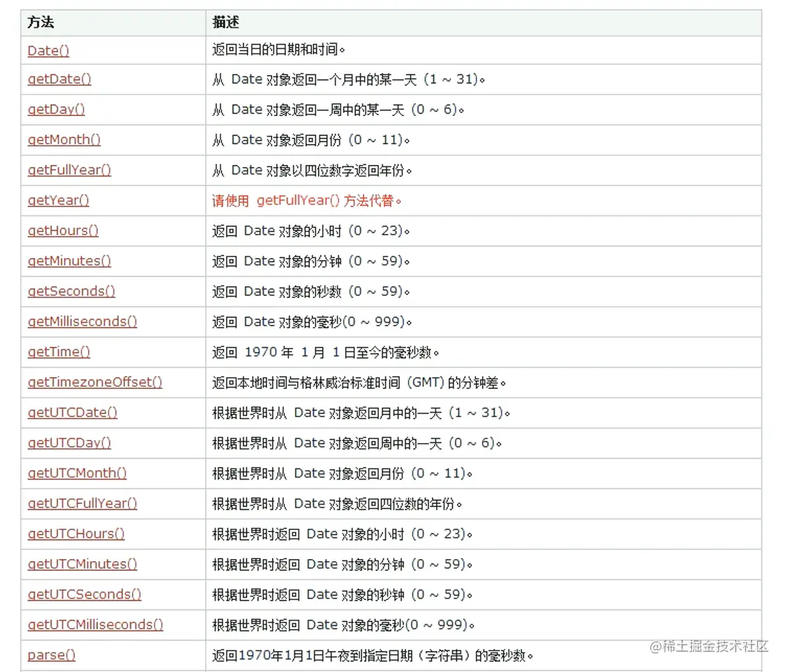This screenshot has height=672, width=787.
Task: Click description 根据世界时从 Date 对象返回周中的一天 (0 ~ 6)
Action: click(x=357, y=443)
